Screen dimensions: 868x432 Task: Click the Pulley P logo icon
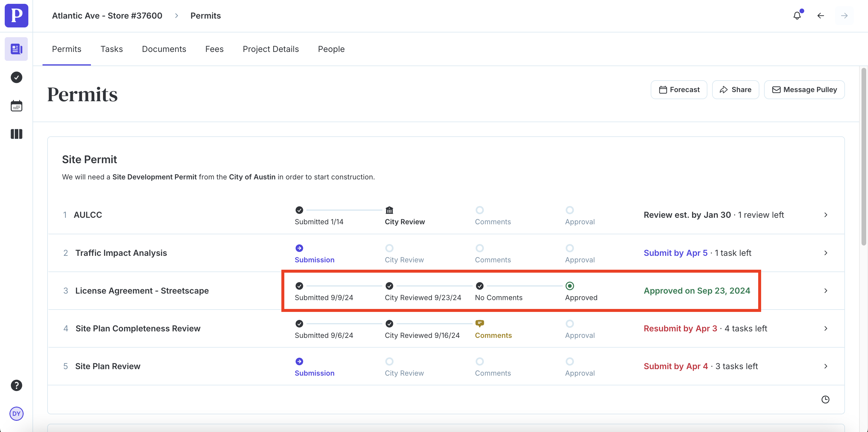pos(16,15)
